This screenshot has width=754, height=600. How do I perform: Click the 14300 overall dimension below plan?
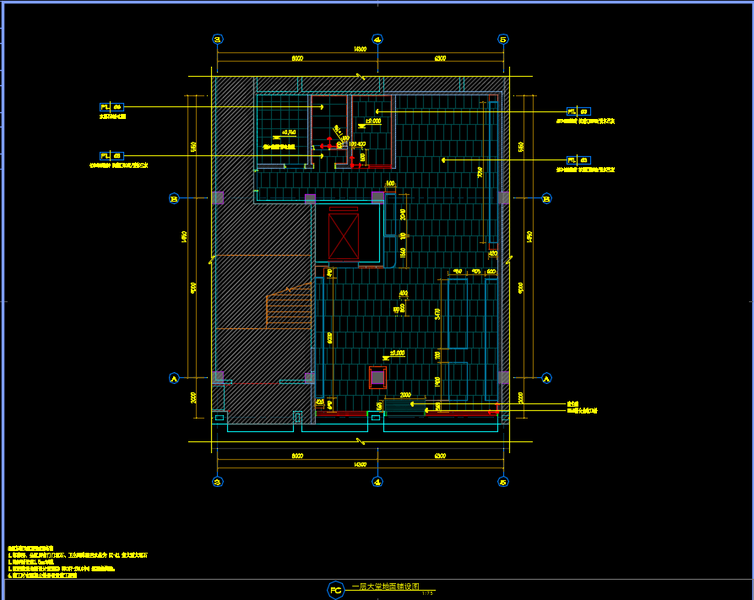point(360,464)
